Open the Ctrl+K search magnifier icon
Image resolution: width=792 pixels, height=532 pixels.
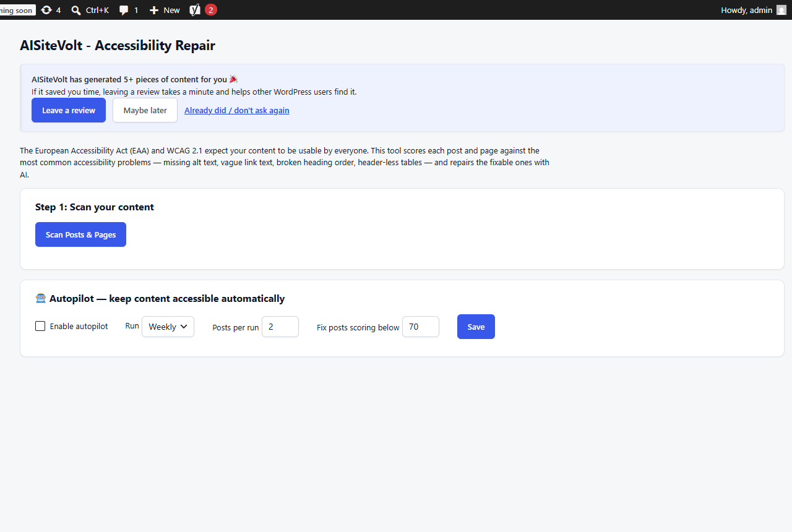tap(76, 10)
